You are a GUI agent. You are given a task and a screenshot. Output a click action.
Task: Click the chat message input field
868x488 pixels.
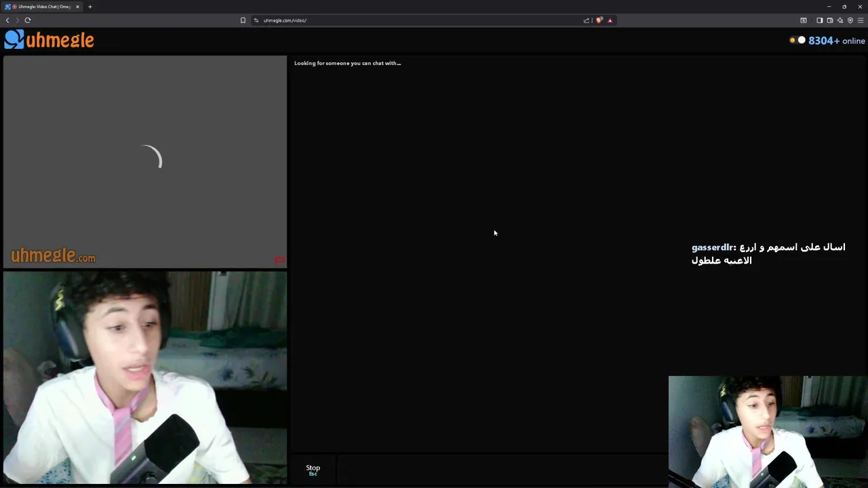click(502, 469)
